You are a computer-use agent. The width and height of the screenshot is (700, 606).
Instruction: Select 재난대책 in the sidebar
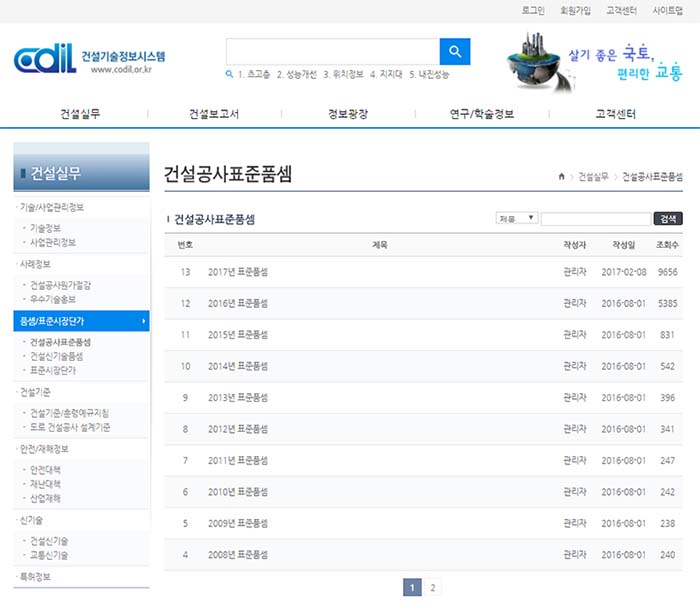click(x=45, y=484)
